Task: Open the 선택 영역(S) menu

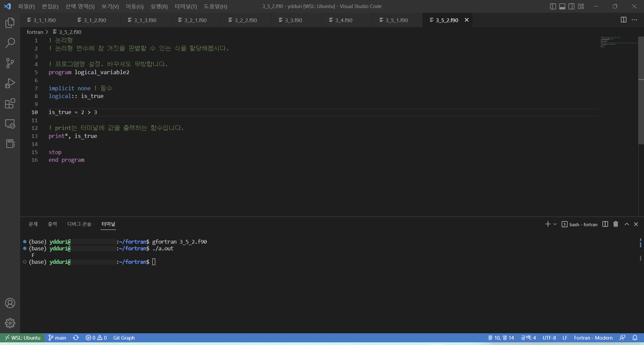Action: pos(80,6)
